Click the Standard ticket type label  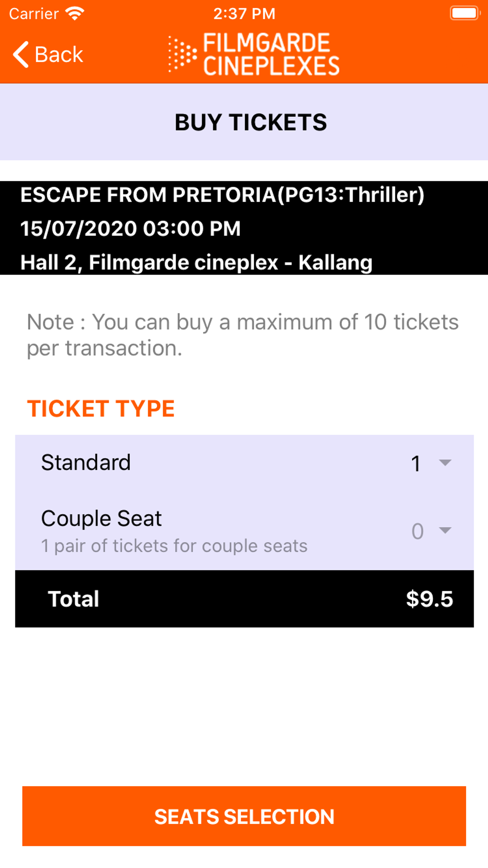(86, 462)
